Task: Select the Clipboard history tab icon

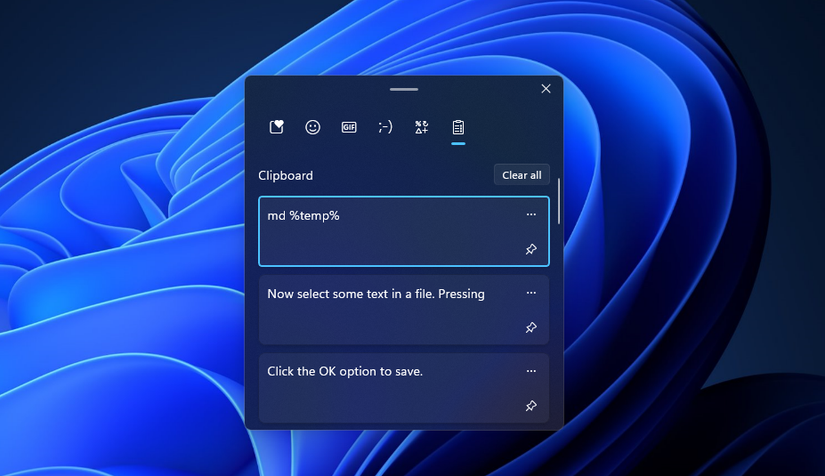Action: 458,127
